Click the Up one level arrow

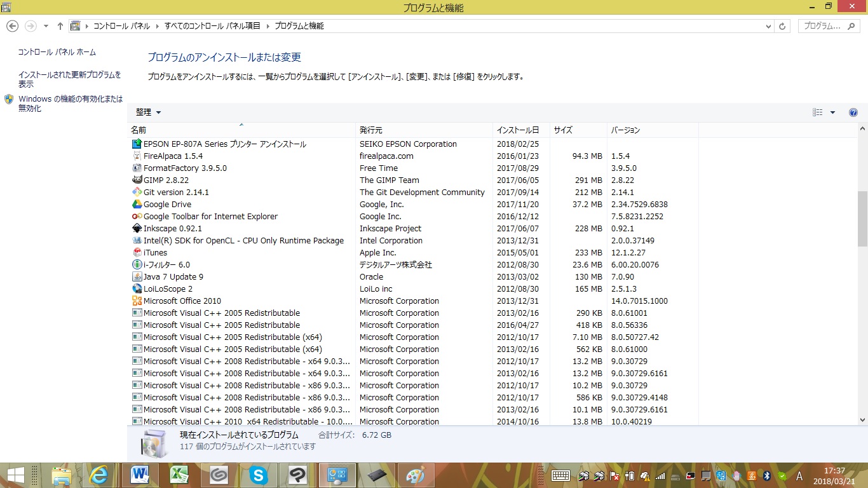click(60, 26)
